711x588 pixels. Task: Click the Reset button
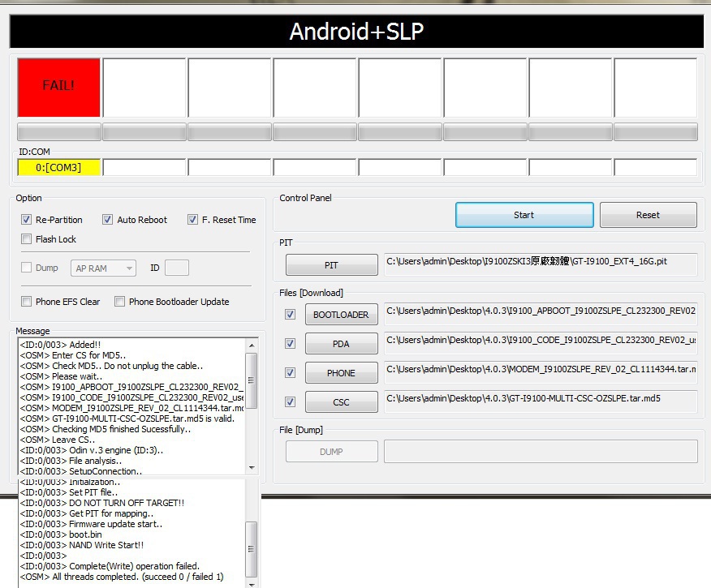tap(648, 215)
